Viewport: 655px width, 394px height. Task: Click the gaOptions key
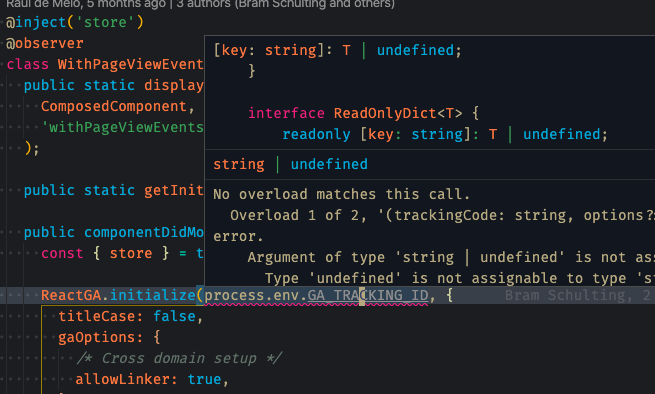click(x=96, y=337)
